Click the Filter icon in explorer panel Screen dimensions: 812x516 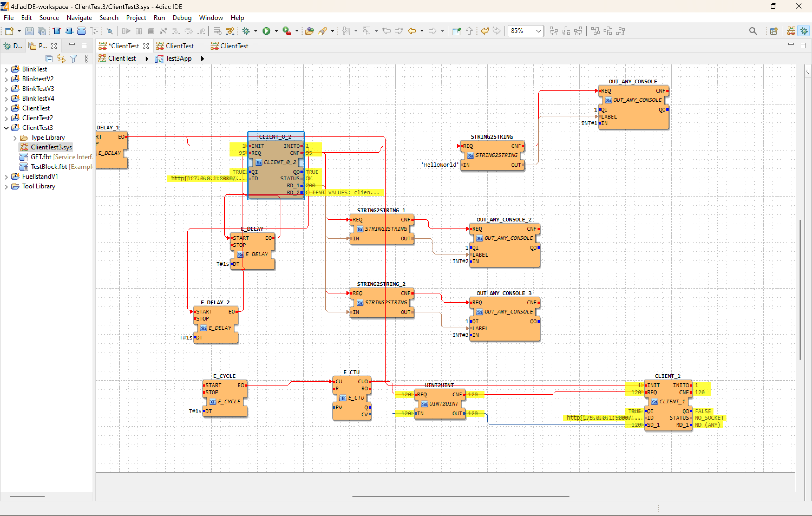coord(73,59)
